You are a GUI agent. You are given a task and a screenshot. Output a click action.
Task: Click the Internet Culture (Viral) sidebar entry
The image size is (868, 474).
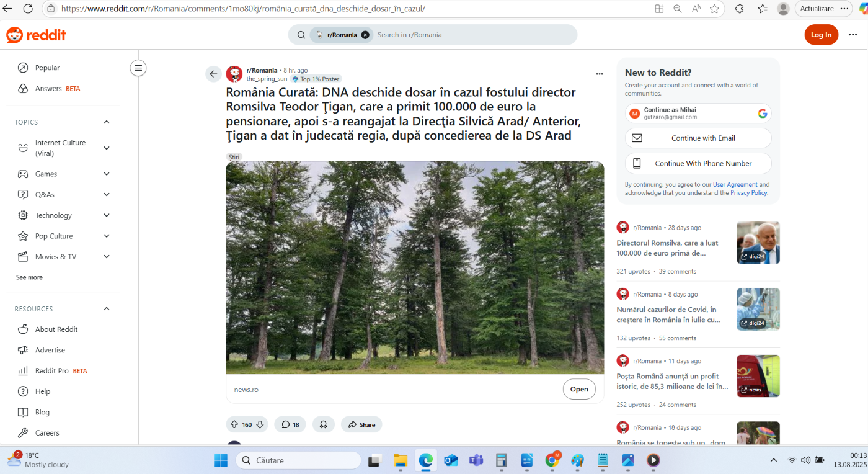click(x=59, y=148)
